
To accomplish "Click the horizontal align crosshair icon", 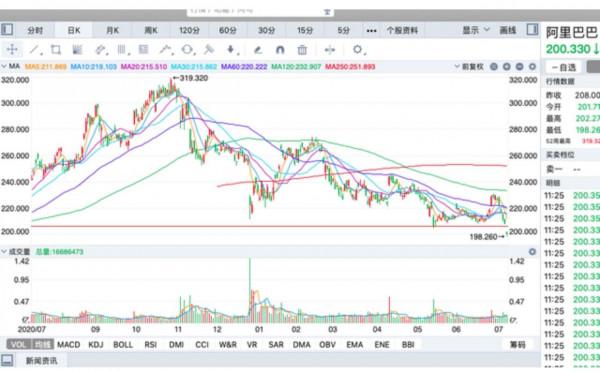I will coord(329,50).
